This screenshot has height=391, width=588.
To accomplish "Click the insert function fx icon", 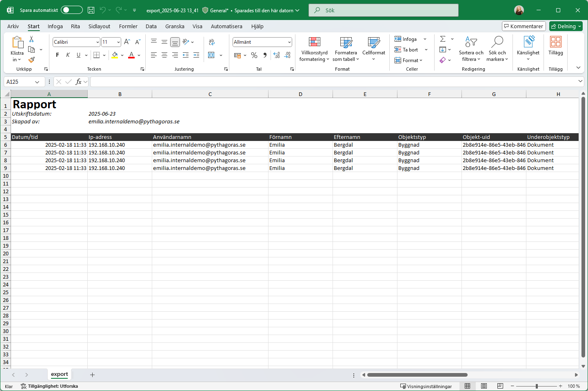I will click(x=79, y=82).
